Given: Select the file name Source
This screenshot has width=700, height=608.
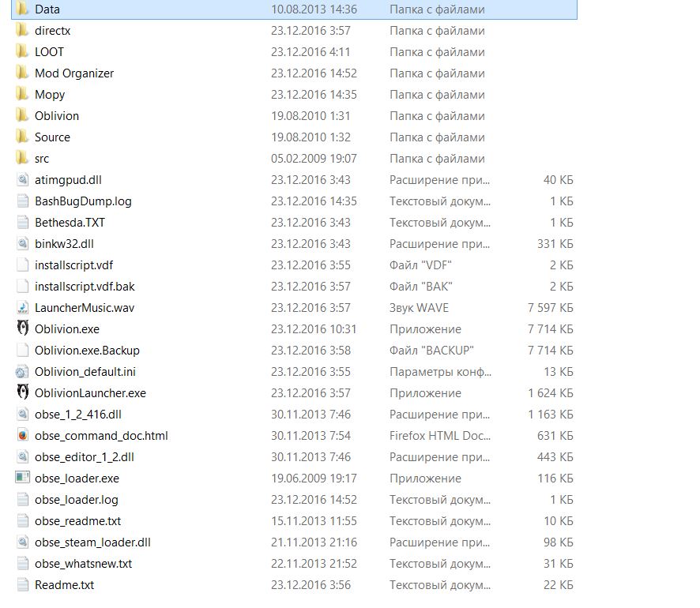Looking at the screenshot, I should (53, 137).
